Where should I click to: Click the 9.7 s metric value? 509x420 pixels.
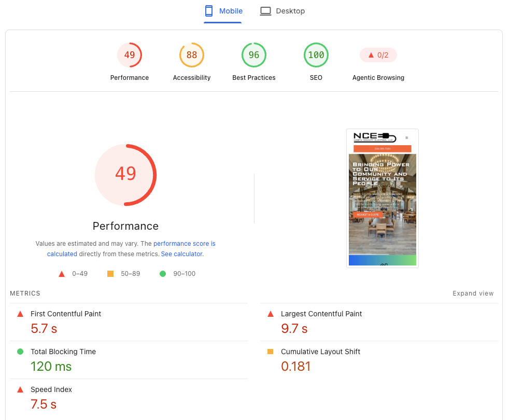(294, 328)
